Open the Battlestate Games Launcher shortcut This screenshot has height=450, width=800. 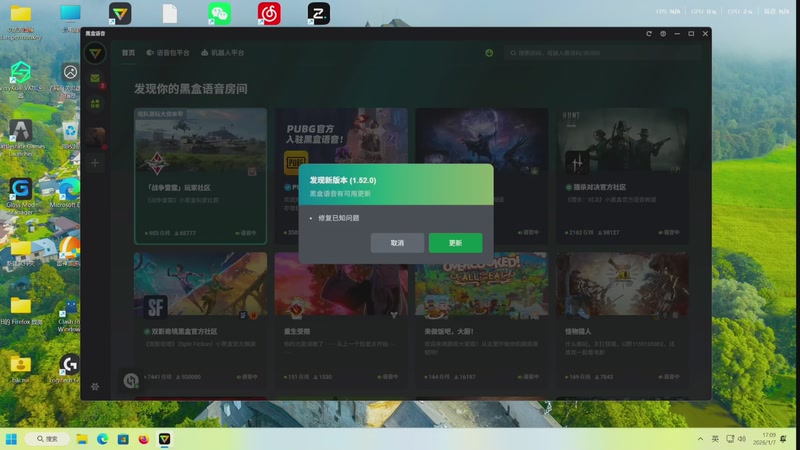point(20,138)
